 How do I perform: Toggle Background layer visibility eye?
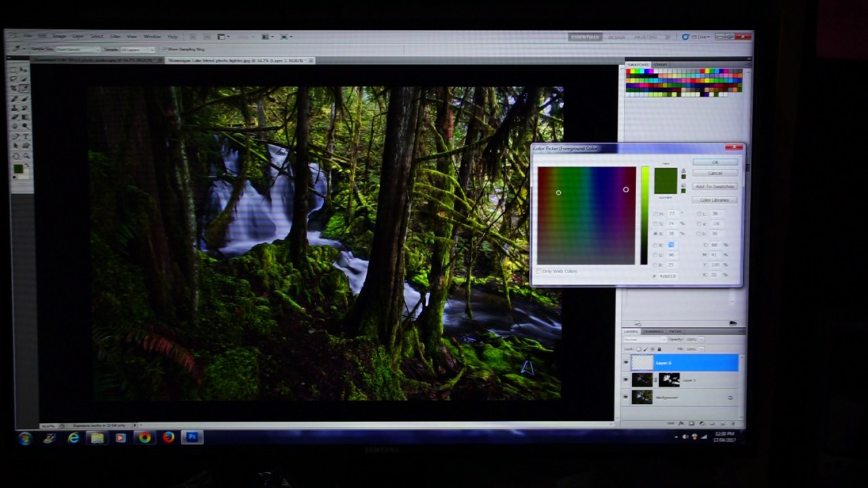(626, 396)
